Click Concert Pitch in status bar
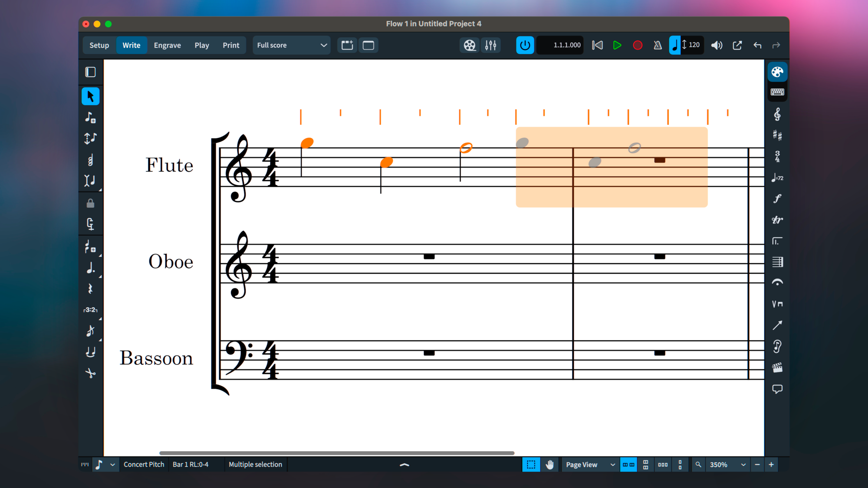The image size is (868, 488). point(144,465)
